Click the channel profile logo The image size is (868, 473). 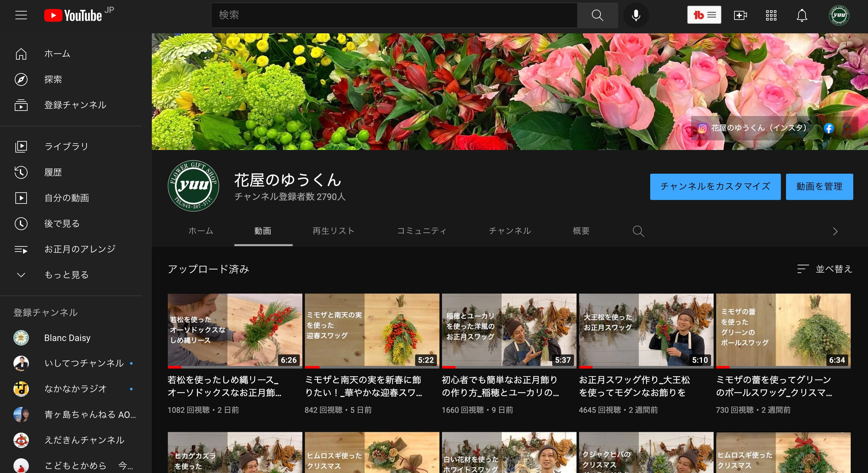[193, 186]
